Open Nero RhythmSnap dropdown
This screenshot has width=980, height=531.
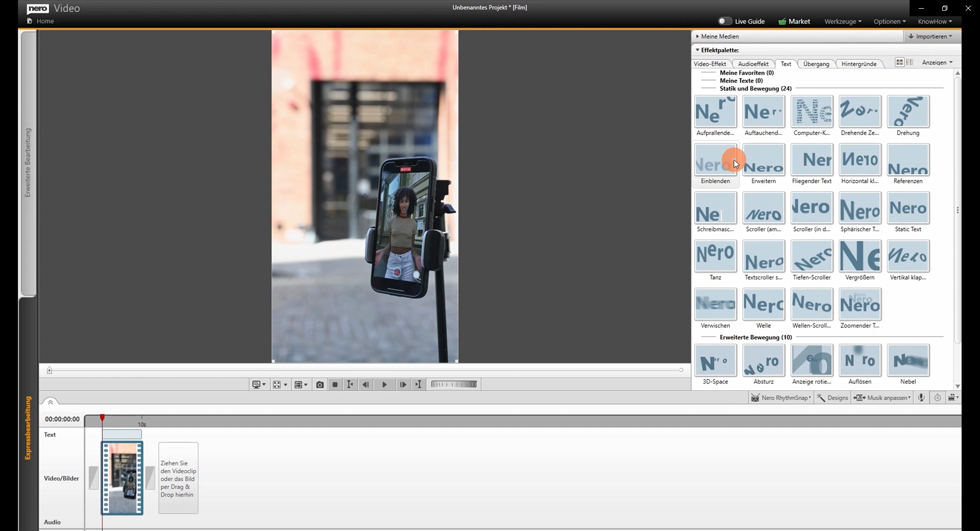(x=780, y=398)
